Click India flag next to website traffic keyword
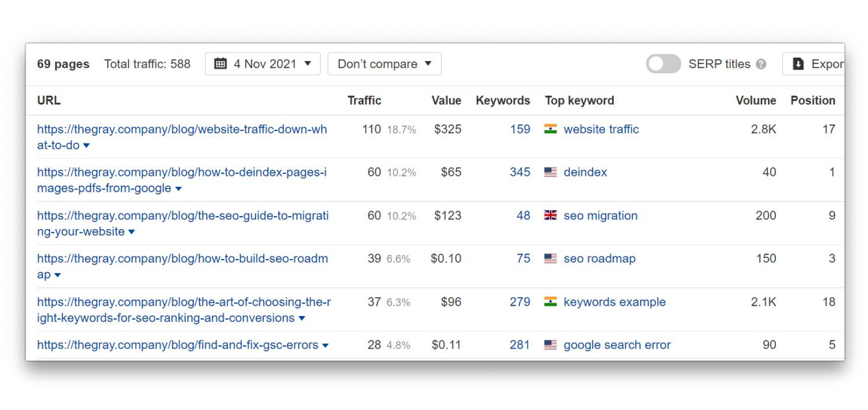Viewport: 868px width, 410px height. [550, 129]
